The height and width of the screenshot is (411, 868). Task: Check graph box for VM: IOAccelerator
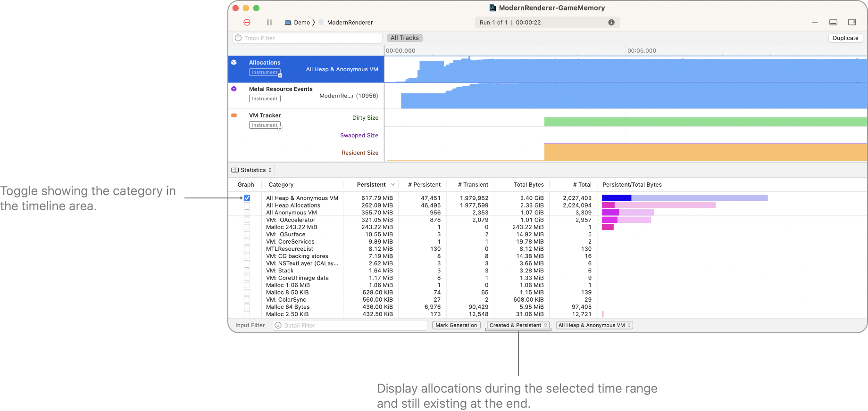(247, 220)
